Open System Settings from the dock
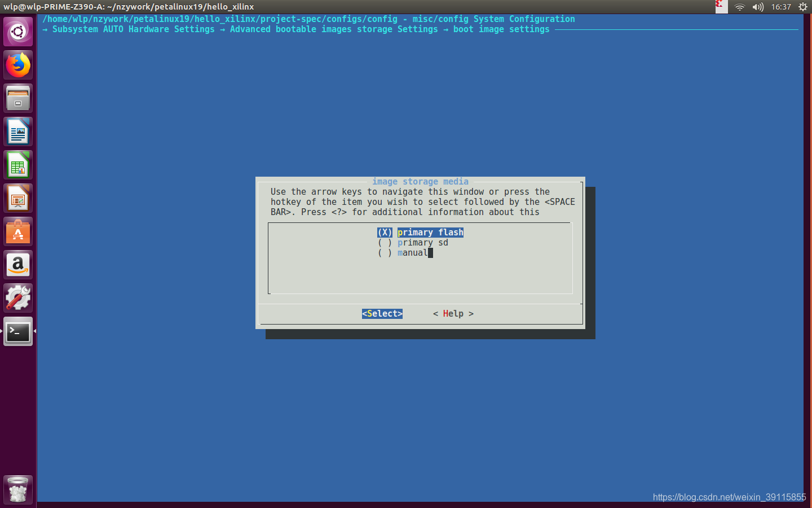Viewport: 812px width, 508px height. point(17,298)
